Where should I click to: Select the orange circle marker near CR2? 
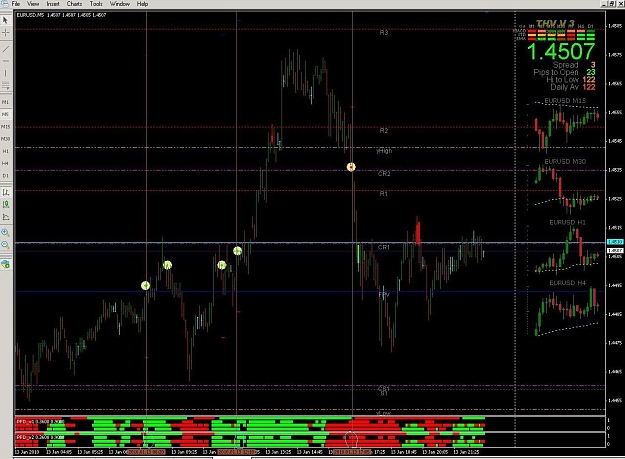tap(351, 167)
